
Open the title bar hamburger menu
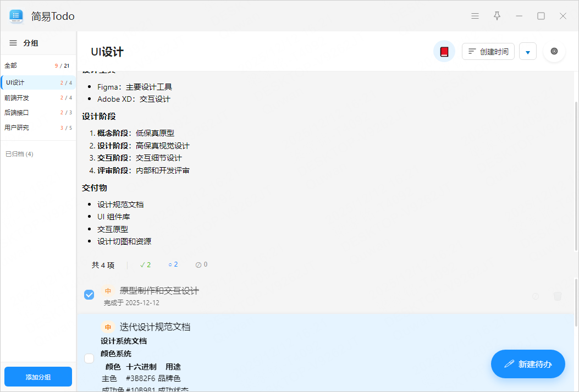point(475,16)
